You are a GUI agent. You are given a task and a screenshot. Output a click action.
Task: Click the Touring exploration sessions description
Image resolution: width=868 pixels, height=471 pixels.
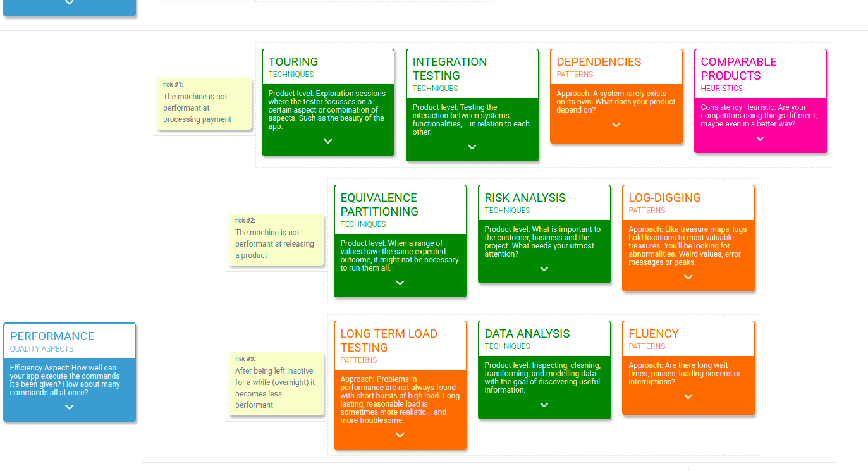point(327,110)
